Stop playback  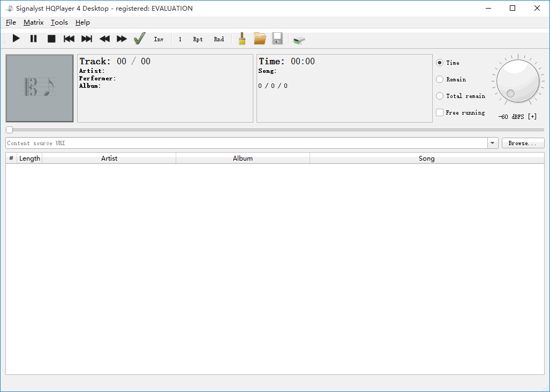point(51,38)
